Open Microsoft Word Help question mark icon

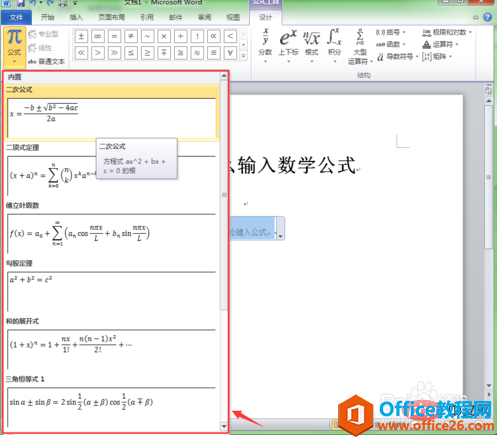pyautogui.click(x=488, y=17)
